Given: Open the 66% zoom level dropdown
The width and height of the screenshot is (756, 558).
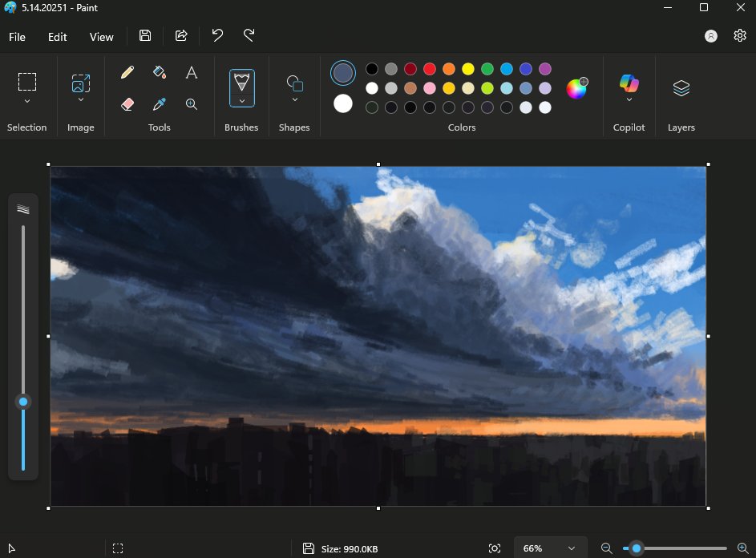Looking at the screenshot, I should click(x=550, y=548).
